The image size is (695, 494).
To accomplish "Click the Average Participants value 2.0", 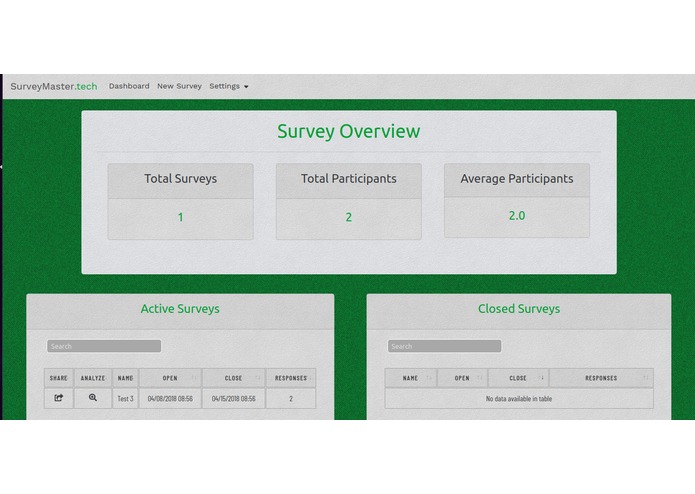I will coord(517,216).
